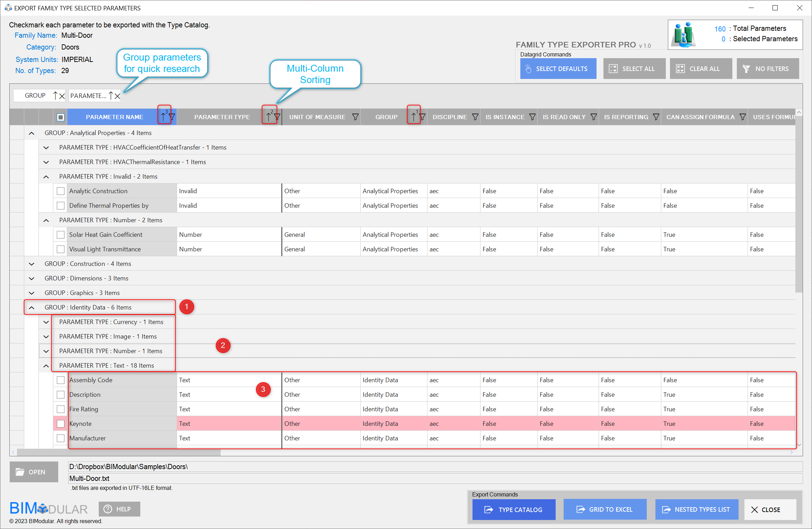The image size is (812, 529).
Task: Tick the Keynote parameter checkbox
Action: [61, 424]
